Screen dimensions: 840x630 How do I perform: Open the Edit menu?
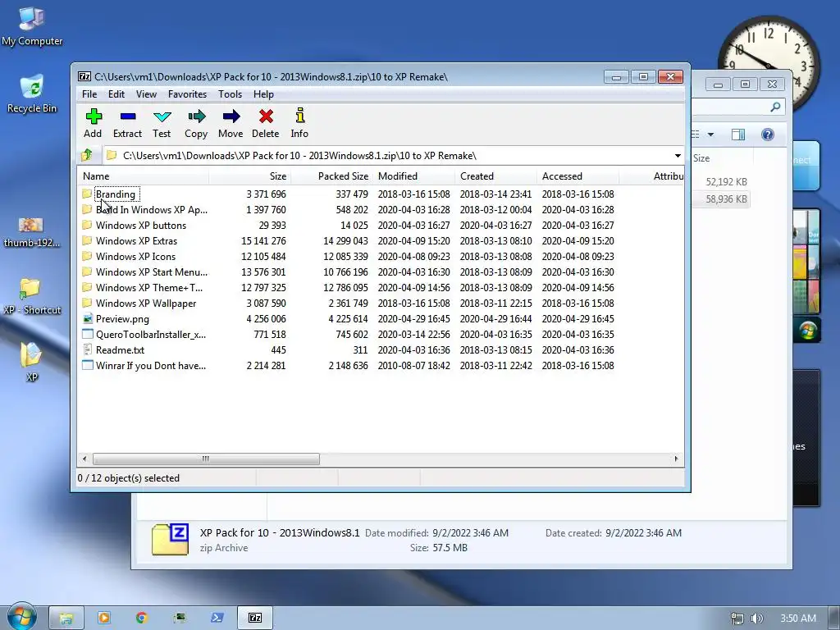[x=116, y=94]
